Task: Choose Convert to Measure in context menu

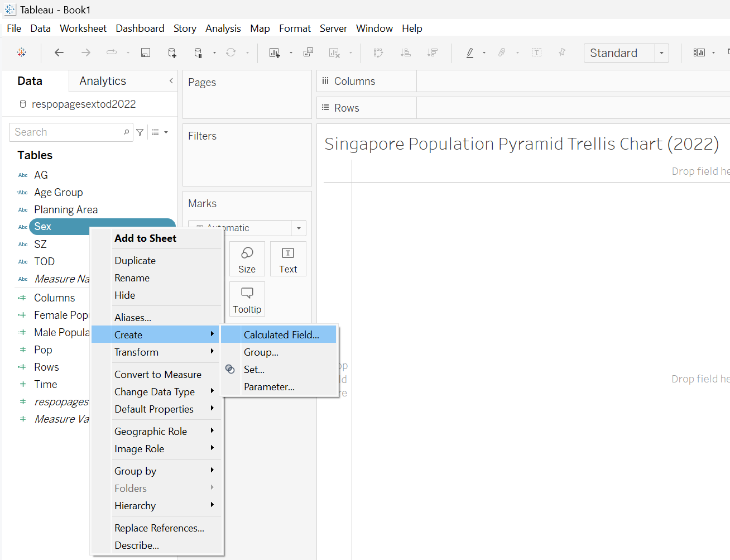Action: (157, 375)
